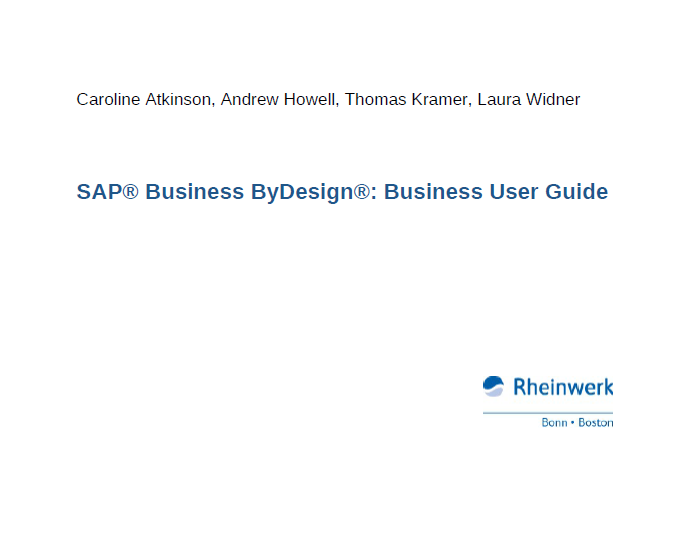Click the city name Bonn

pyautogui.click(x=554, y=423)
